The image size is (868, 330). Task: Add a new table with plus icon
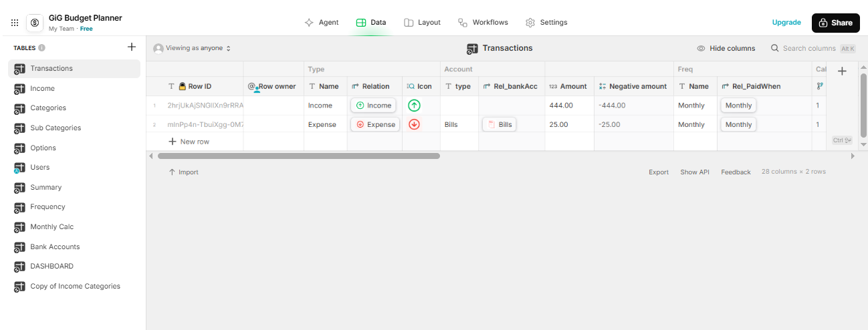coord(132,47)
